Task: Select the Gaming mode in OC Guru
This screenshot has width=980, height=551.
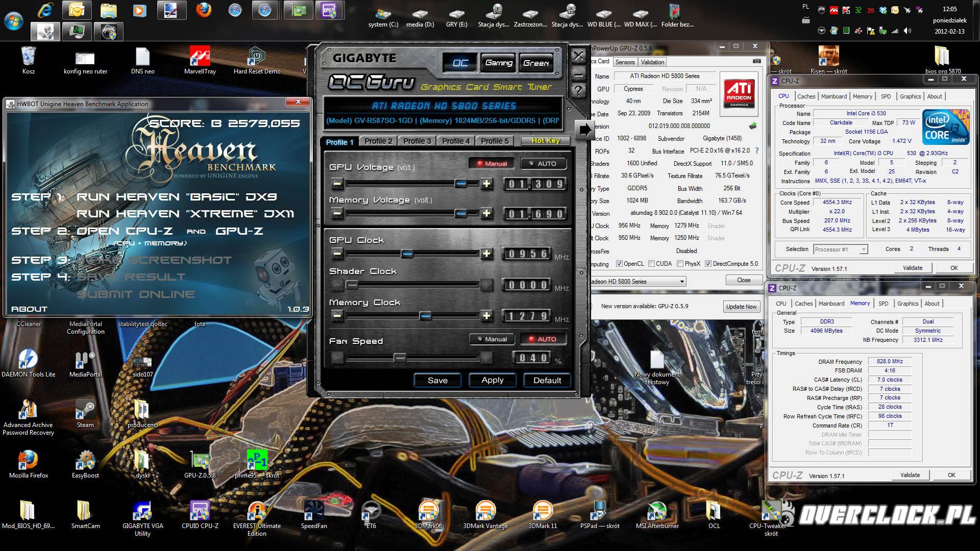Action: pos(499,63)
